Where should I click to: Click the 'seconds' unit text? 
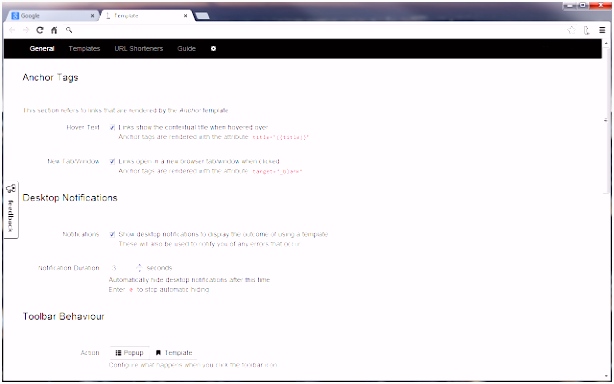(159, 268)
